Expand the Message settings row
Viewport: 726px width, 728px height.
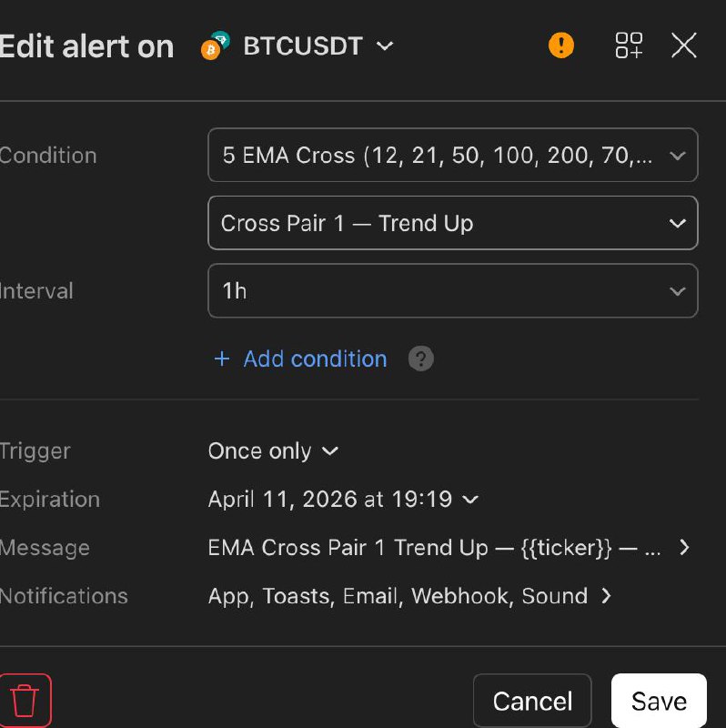[x=446, y=548]
